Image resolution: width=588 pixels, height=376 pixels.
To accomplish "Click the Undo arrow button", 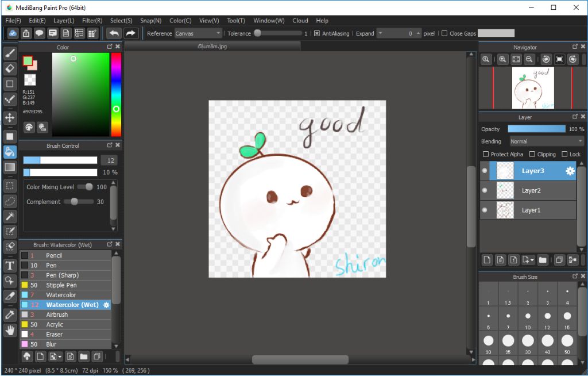I will pyautogui.click(x=114, y=33).
